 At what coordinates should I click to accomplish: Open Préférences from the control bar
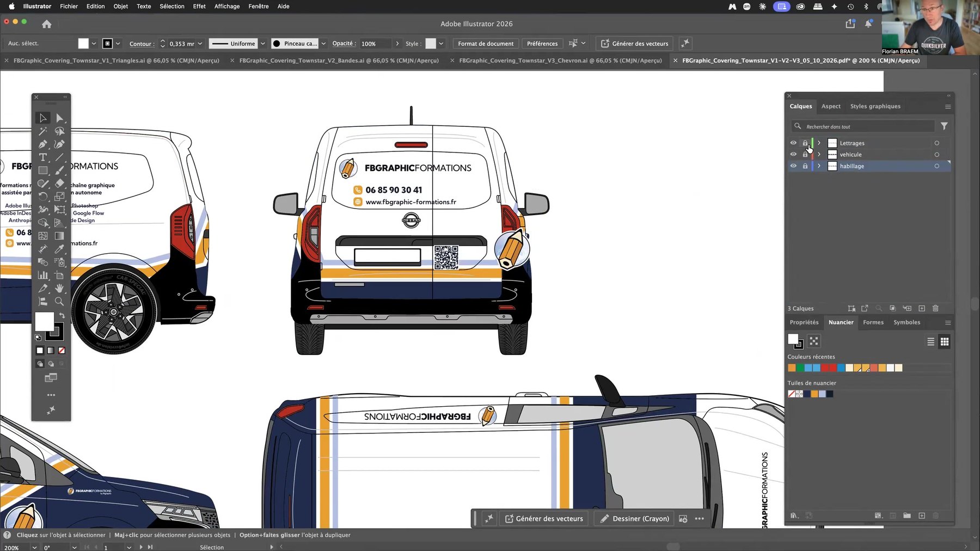pos(542,44)
